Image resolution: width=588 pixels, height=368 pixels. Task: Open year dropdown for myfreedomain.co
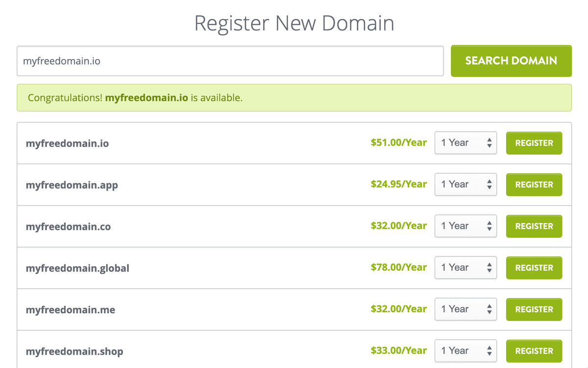click(465, 226)
